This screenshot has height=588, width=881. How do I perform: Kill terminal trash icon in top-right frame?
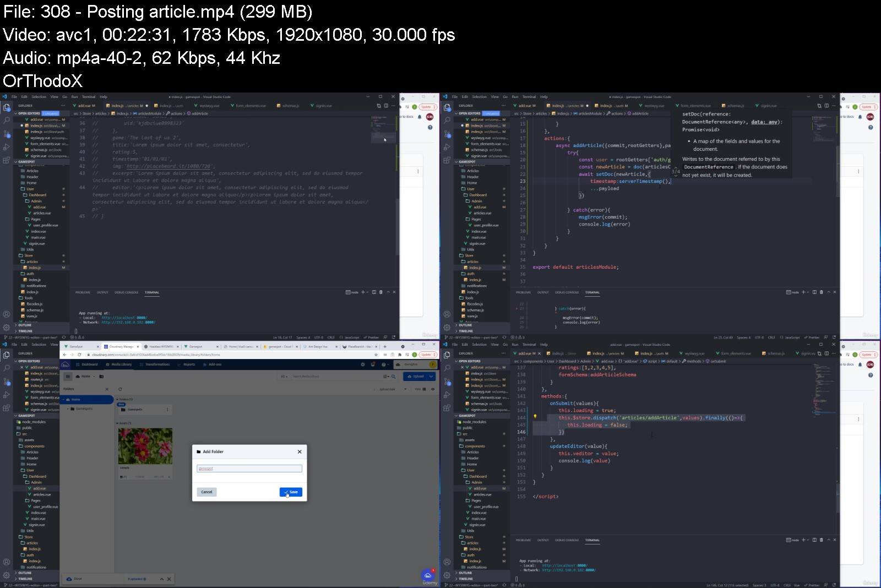[x=821, y=292]
